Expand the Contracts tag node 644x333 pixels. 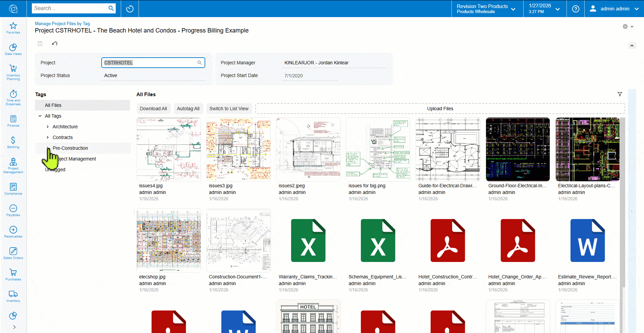(x=48, y=137)
